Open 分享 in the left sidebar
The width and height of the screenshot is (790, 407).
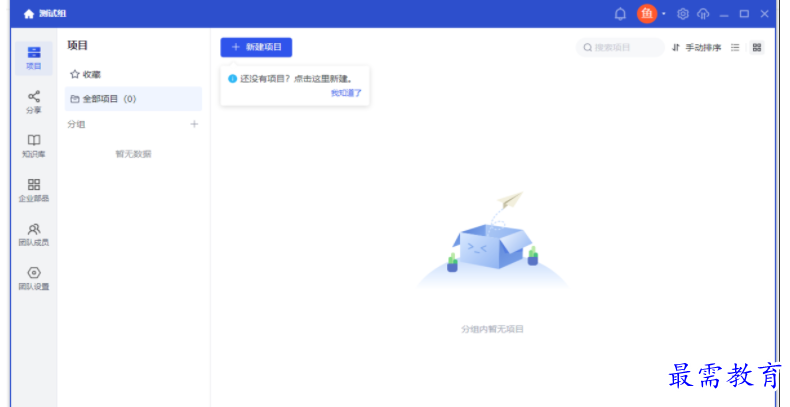click(34, 102)
